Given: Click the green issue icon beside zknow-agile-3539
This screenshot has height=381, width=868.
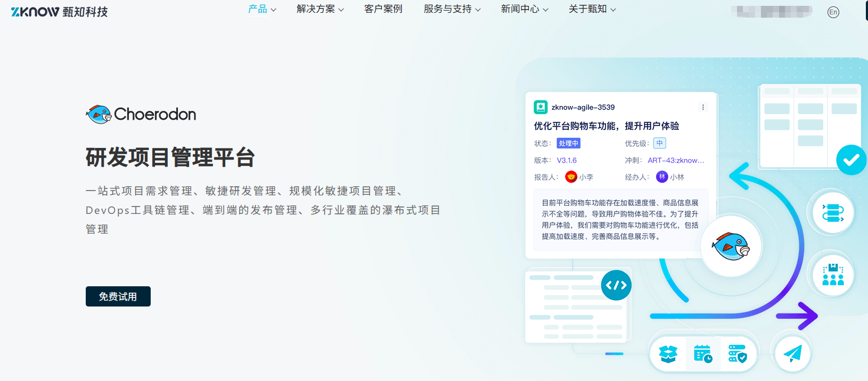Looking at the screenshot, I should [541, 107].
